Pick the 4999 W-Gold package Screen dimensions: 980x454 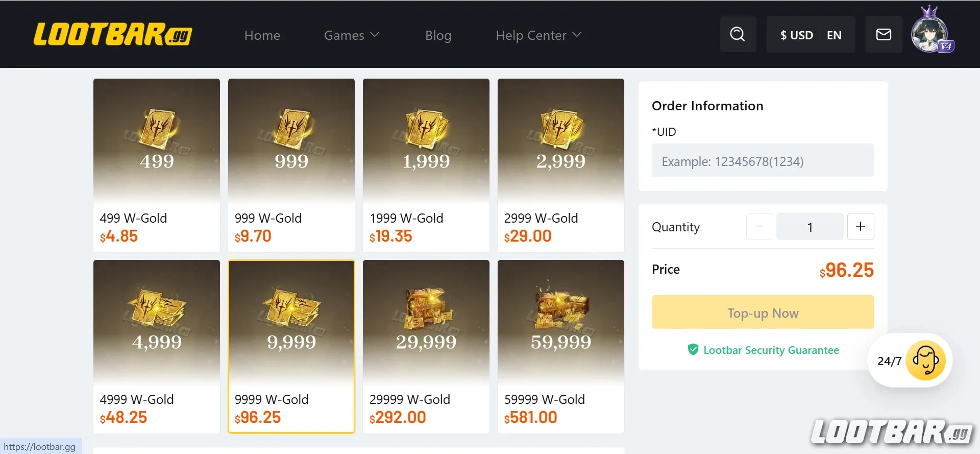click(x=156, y=346)
